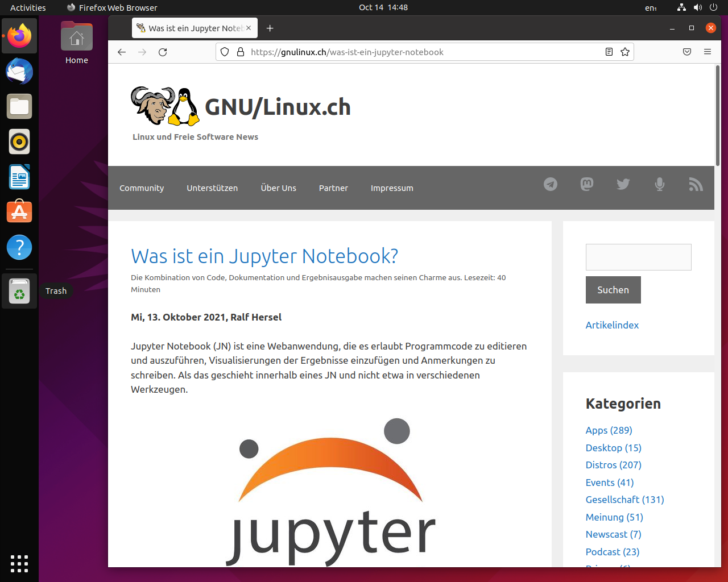Open the Telegram social icon
The width and height of the screenshot is (728, 582).
click(551, 184)
